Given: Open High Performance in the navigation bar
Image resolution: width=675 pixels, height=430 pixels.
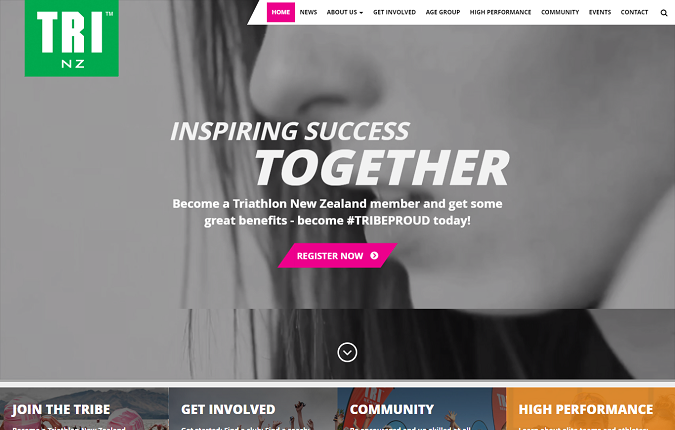Looking at the screenshot, I should pyautogui.click(x=500, y=12).
